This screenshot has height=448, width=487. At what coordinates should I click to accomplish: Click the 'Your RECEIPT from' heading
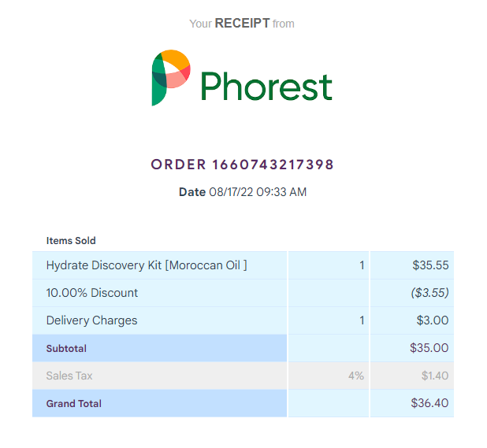(242, 24)
